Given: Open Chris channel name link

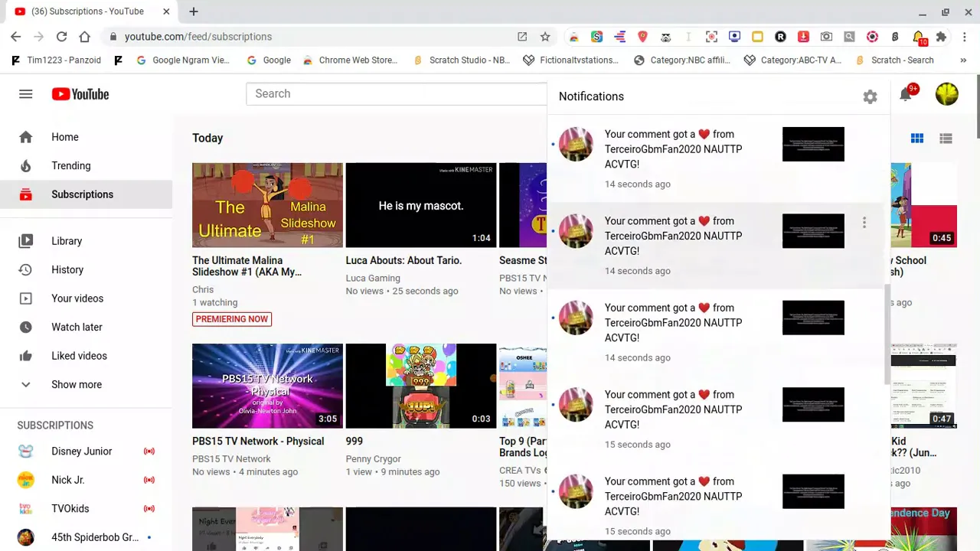Looking at the screenshot, I should click(x=203, y=289).
